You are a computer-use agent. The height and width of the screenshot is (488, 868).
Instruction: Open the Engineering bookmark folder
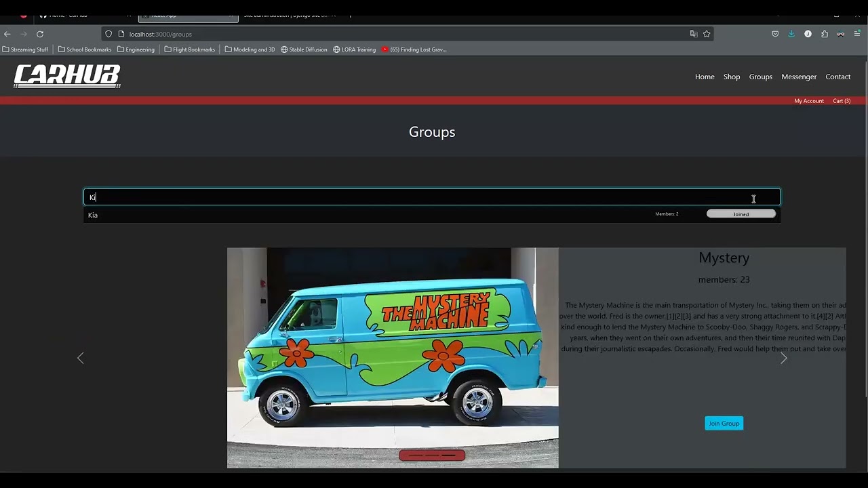click(136, 49)
